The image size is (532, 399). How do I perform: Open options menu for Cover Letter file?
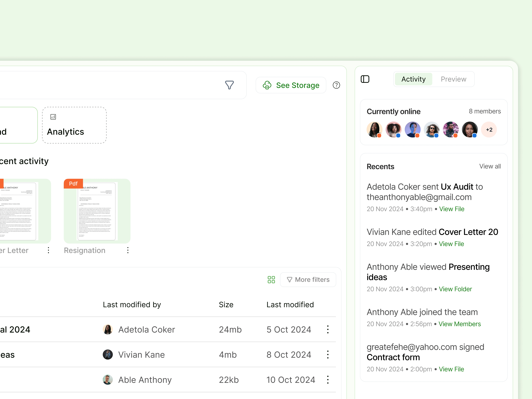(x=48, y=250)
